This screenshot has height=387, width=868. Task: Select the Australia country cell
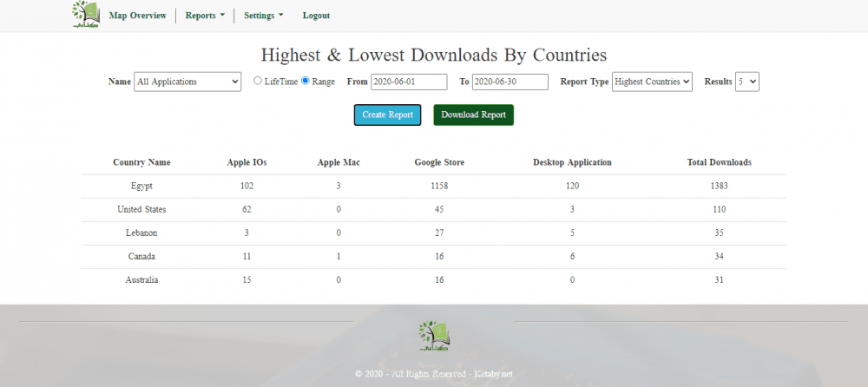pyautogui.click(x=141, y=280)
